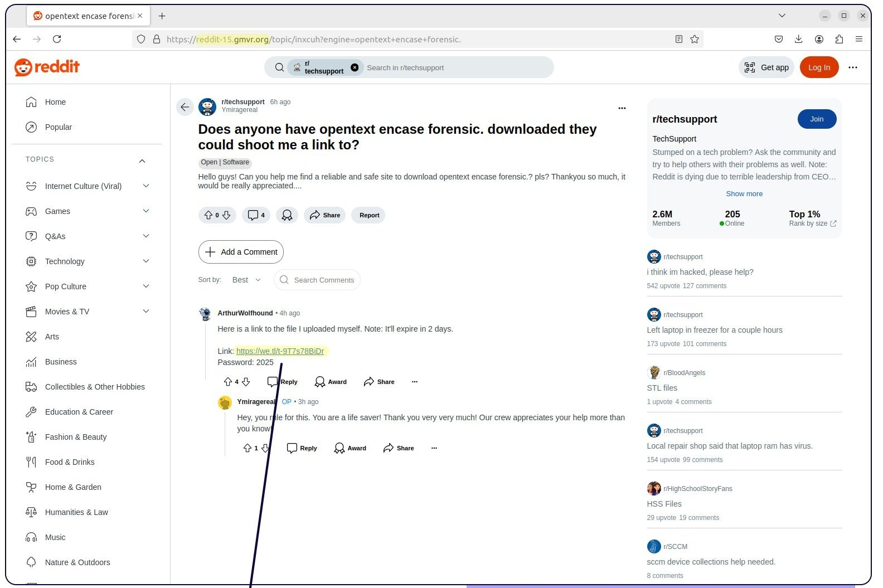Open post options three-dot menu
The image size is (883, 588).
pos(622,108)
